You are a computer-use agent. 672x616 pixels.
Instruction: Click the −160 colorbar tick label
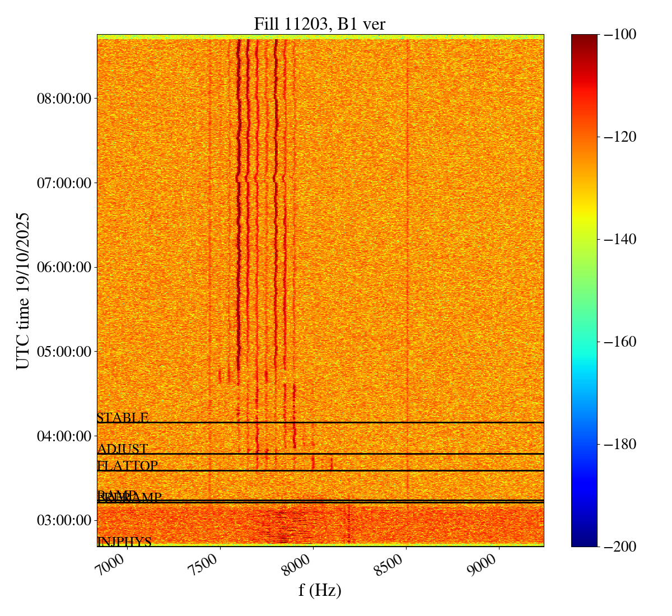tap(620, 342)
